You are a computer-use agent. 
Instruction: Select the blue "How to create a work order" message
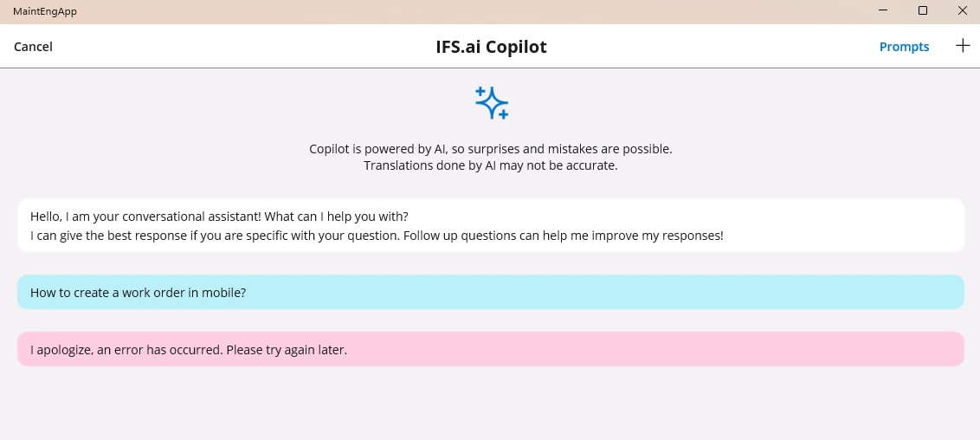click(139, 293)
